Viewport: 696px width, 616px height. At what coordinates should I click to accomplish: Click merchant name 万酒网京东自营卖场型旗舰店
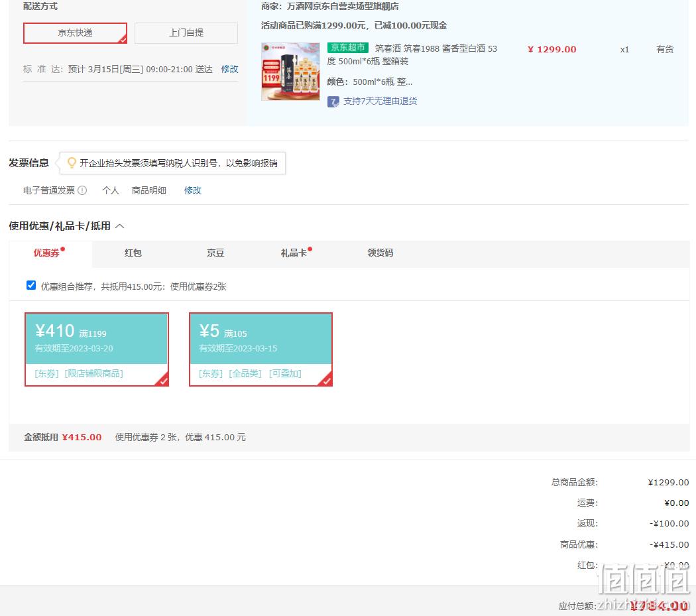343,6
